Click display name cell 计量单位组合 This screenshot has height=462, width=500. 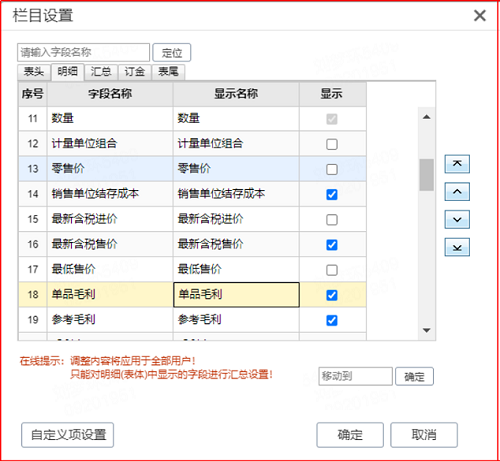point(236,144)
